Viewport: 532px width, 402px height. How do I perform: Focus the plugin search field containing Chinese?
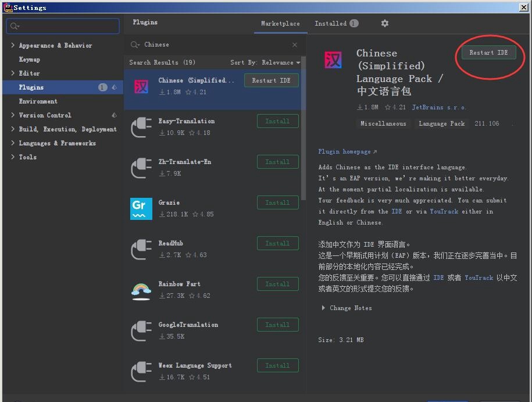point(214,44)
